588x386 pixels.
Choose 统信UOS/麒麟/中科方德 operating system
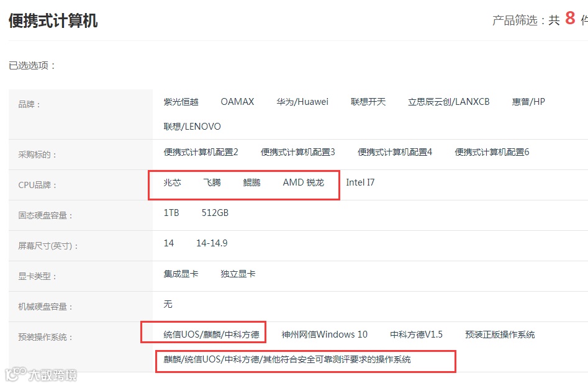[x=212, y=334]
